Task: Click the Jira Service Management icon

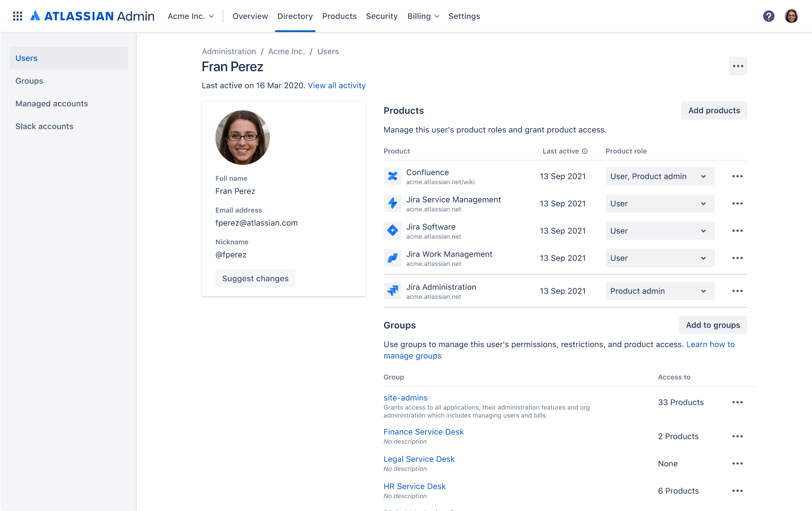Action: (x=393, y=203)
